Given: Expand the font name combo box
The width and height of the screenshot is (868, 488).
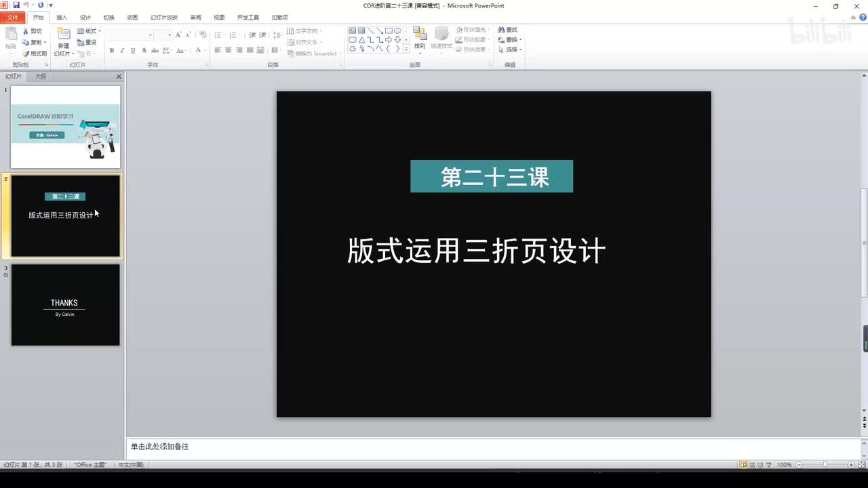Looking at the screenshot, I should click(151, 35).
